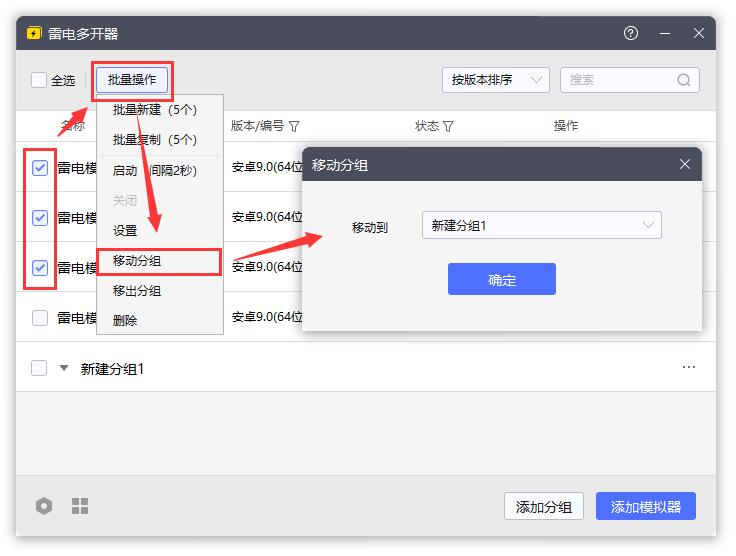Open the hexagon settings icon
The width and height of the screenshot is (736, 556).
click(44, 506)
